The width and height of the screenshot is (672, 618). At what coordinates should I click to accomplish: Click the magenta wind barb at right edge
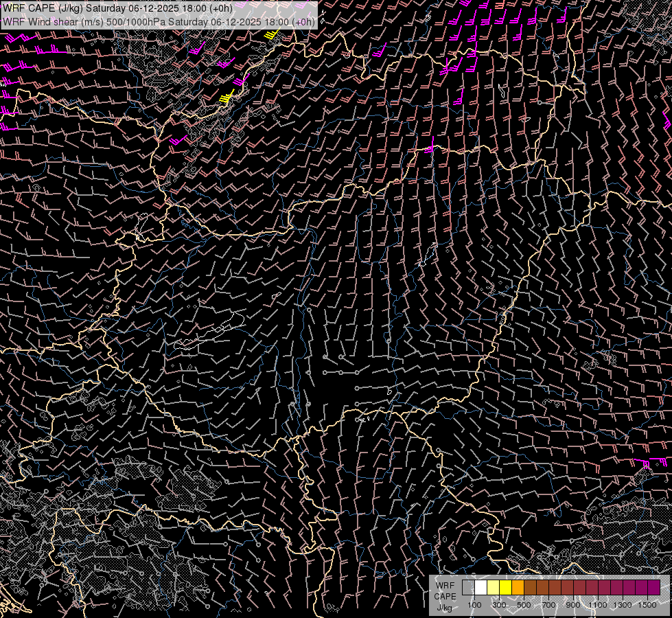coord(645,463)
